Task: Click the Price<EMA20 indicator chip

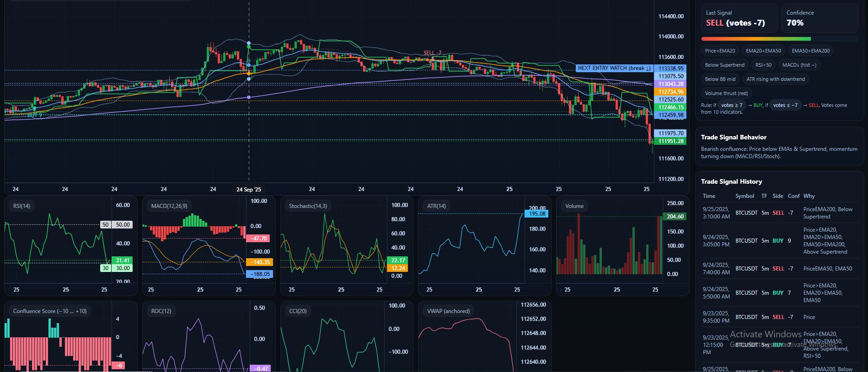Action: 720,51
